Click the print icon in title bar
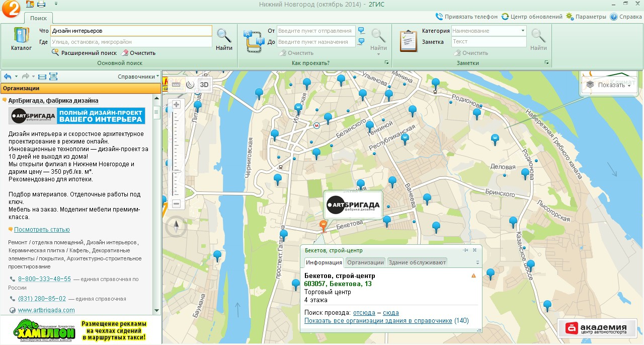644x345 pixels. (x=41, y=4)
